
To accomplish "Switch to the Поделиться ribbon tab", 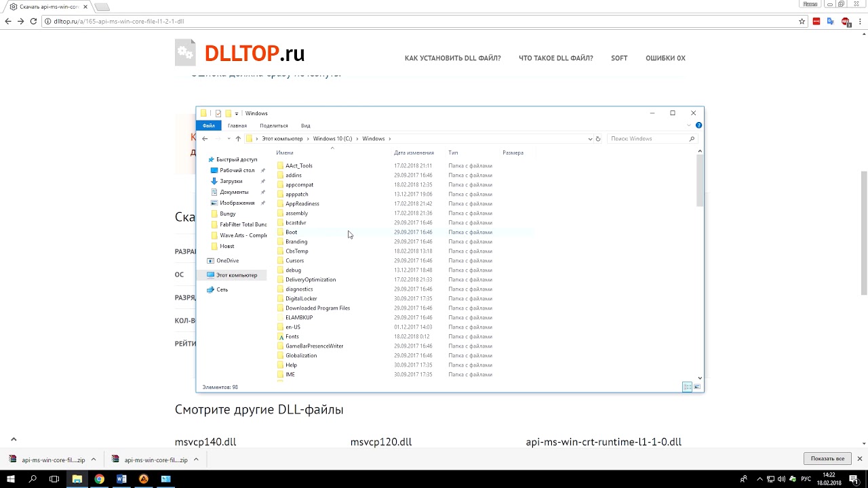I will (274, 125).
